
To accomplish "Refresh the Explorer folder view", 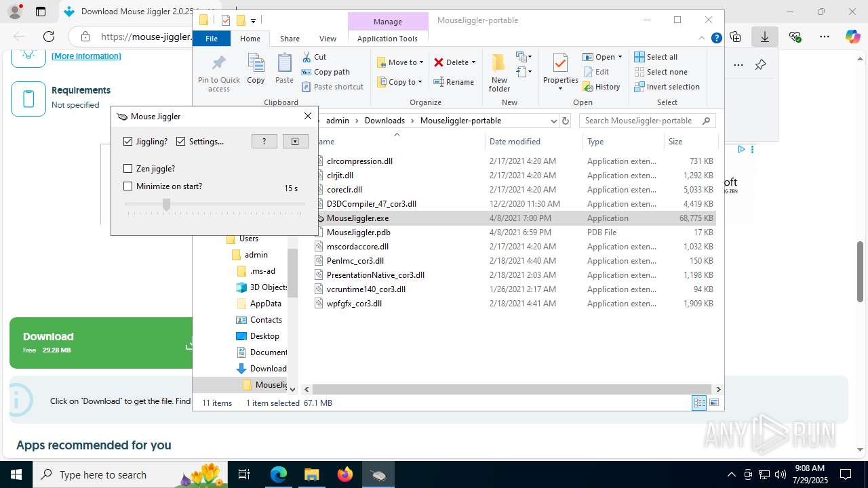I will (566, 121).
